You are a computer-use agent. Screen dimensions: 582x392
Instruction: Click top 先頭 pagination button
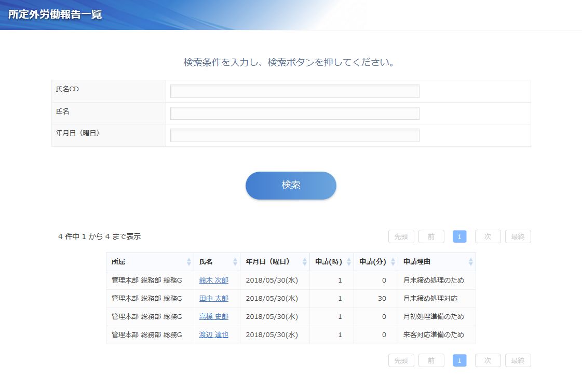pyautogui.click(x=401, y=236)
